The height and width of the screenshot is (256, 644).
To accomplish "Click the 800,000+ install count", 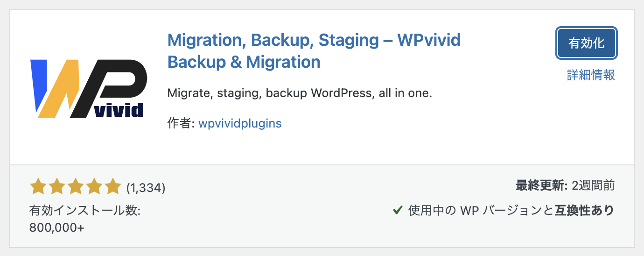I will [57, 228].
